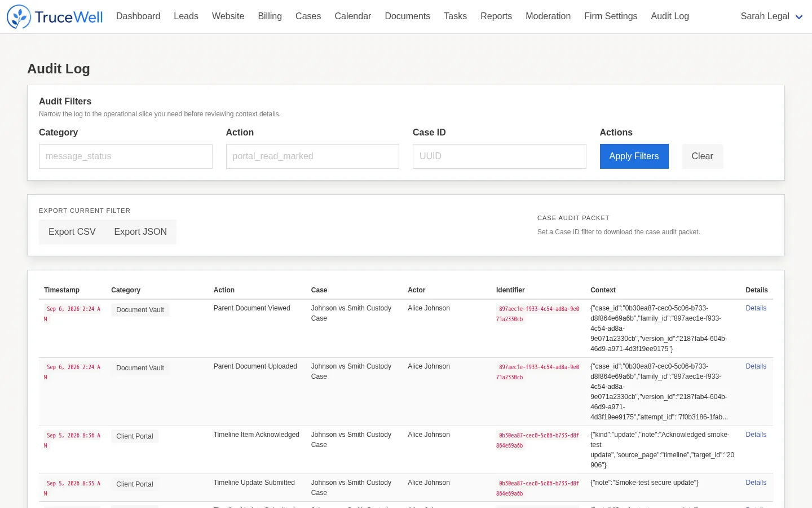
Task: Select the Document Vault tag on Viewed row
Action: [140, 310]
